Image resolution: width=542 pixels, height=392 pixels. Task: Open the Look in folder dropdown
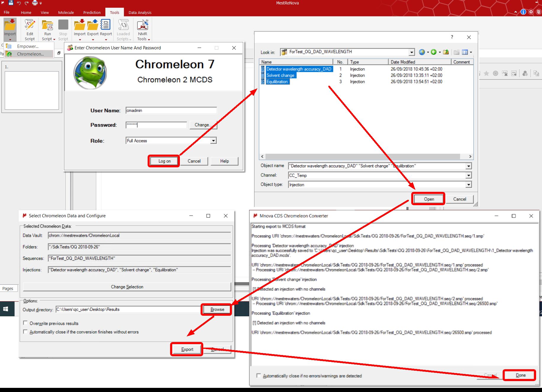[412, 52]
